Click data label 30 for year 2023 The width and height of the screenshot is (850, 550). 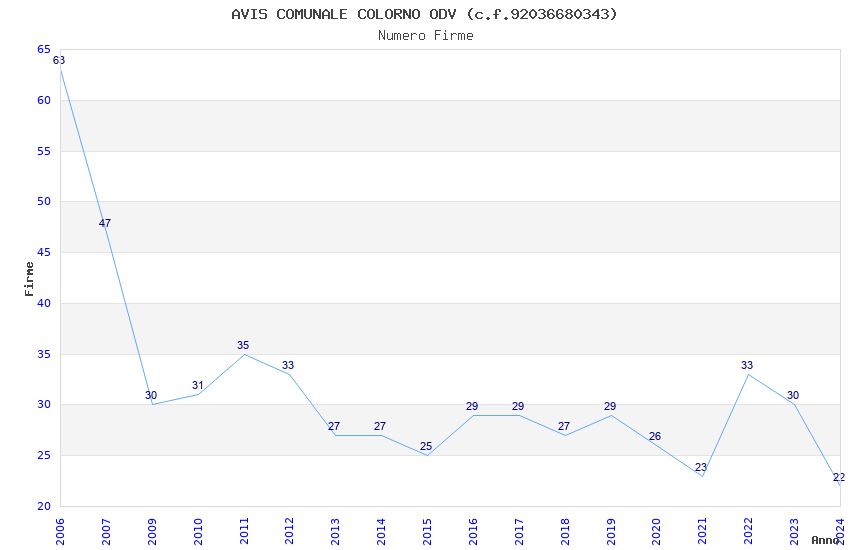coord(793,395)
